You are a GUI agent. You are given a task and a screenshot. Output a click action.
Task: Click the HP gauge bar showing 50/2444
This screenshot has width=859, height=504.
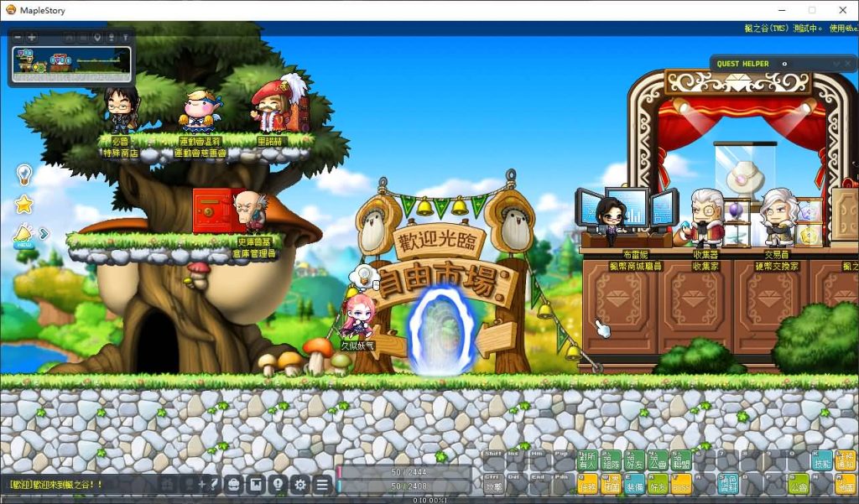(x=404, y=471)
